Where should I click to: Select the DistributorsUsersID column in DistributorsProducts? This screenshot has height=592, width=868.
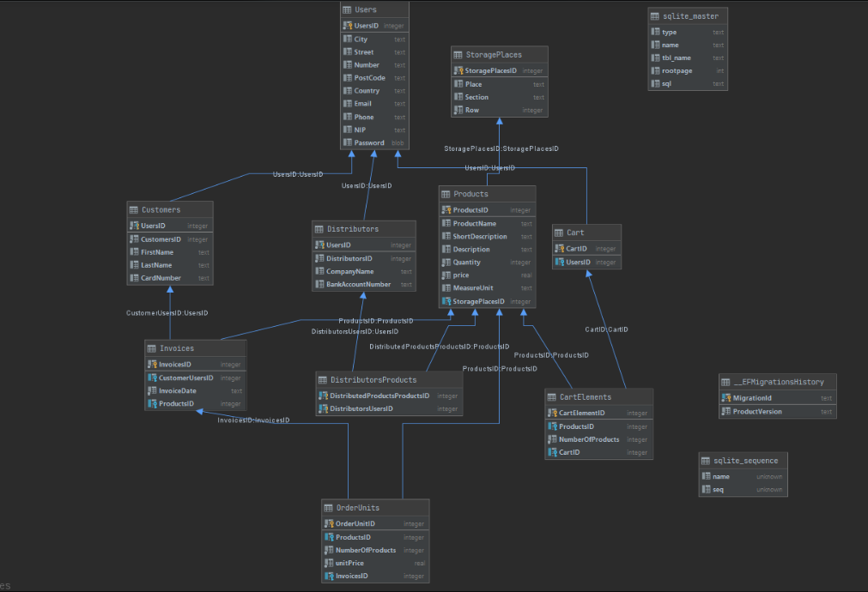(389, 409)
